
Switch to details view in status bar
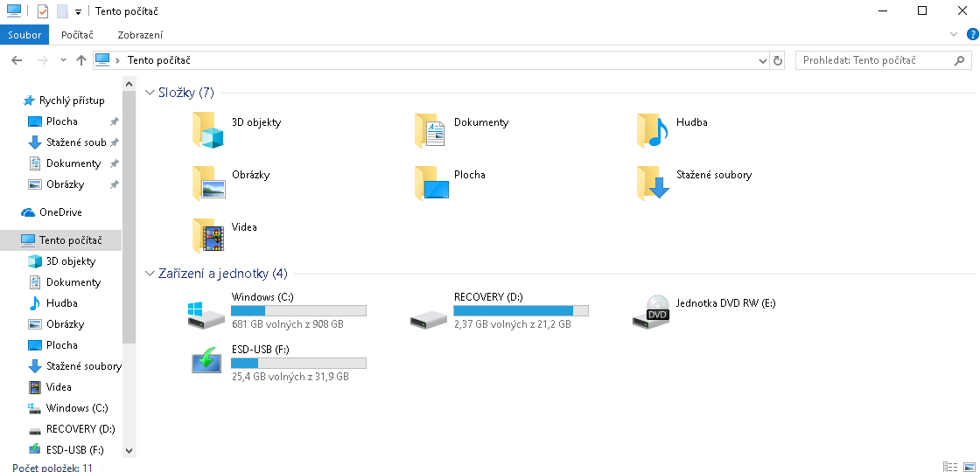tap(950, 467)
